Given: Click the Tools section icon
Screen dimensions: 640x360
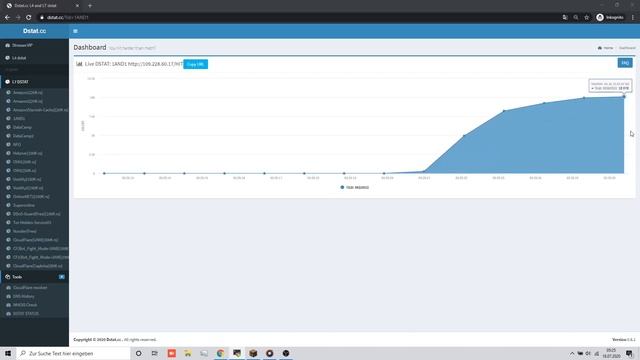Looking at the screenshot, I should coord(7,277).
